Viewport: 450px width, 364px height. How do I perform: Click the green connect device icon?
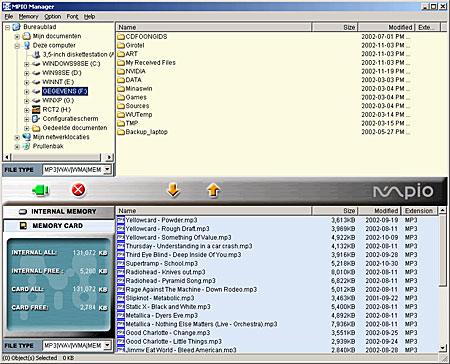[x=41, y=190]
